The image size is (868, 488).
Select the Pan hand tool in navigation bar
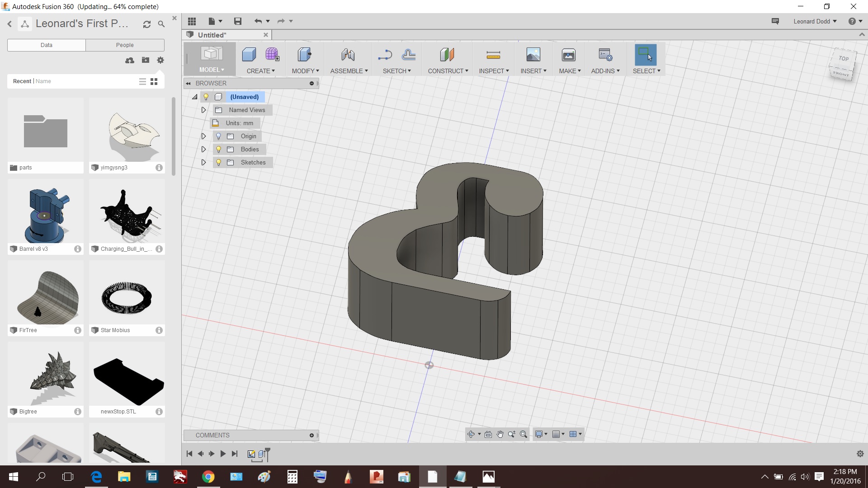point(500,434)
